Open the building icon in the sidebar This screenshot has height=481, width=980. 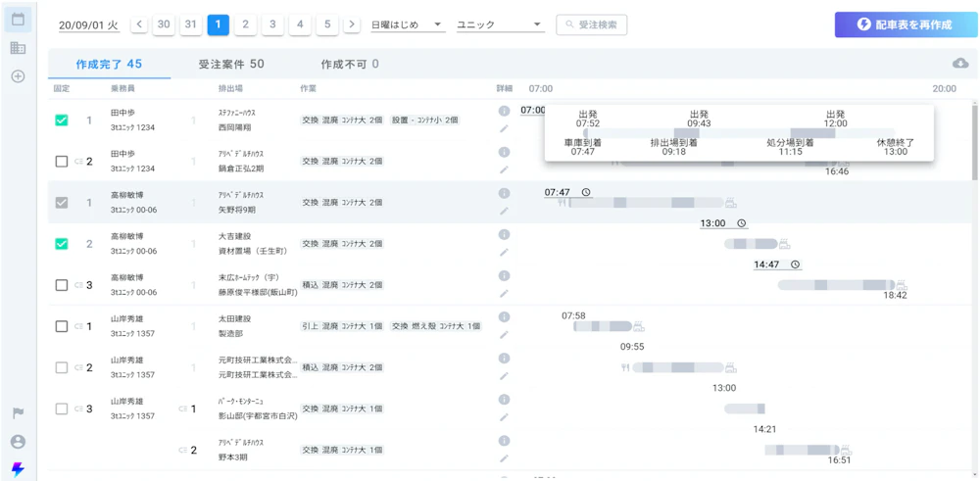[18, 48]
